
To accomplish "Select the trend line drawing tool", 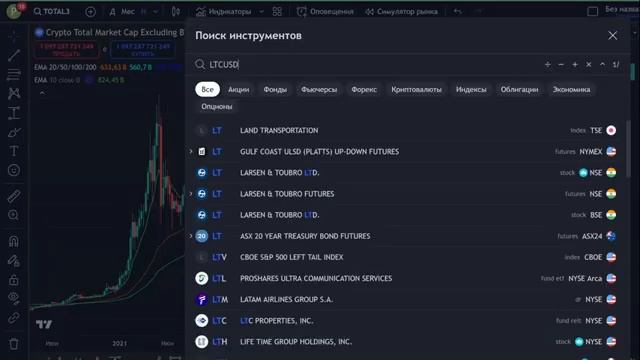I will click(14, 55).
